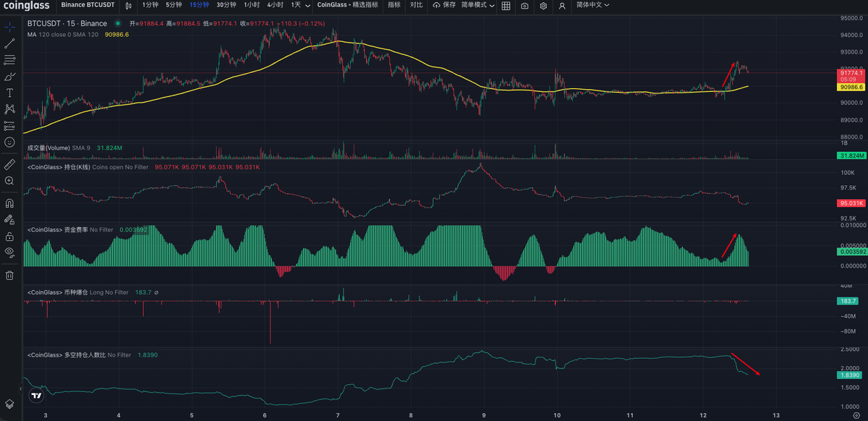Image resolution: width=868 pixels, height=421 pixels.
Task: Select the ruler measure tool
Action: click(x=10, y=164)
